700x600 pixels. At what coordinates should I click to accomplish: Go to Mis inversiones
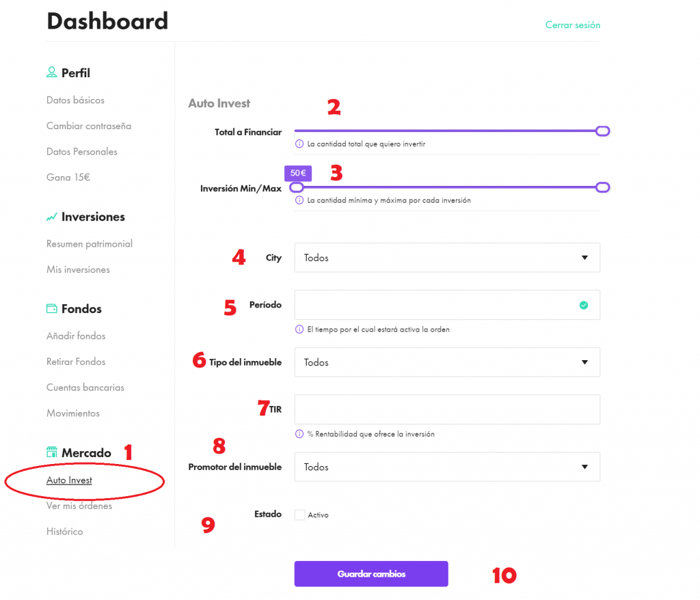click(78, 269)
